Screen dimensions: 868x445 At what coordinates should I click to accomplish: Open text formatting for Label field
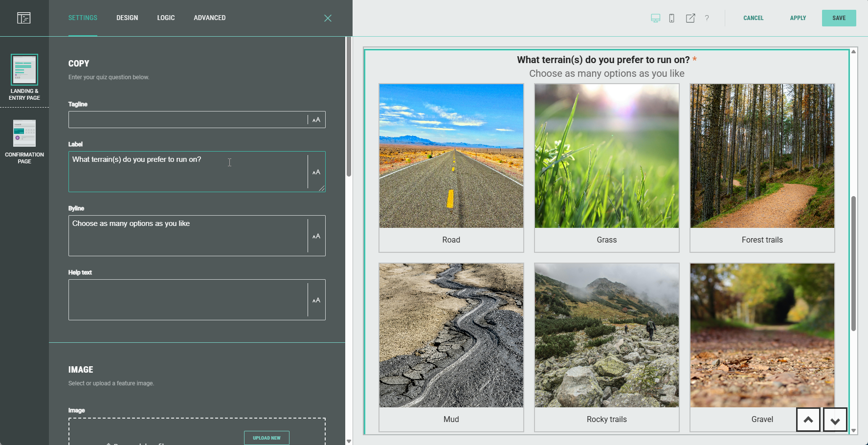click(x=316, y=172)
